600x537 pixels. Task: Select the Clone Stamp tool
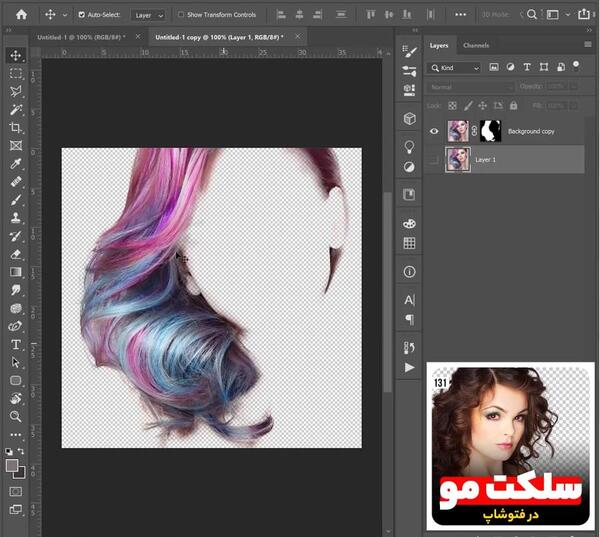(x=16, y=218)
